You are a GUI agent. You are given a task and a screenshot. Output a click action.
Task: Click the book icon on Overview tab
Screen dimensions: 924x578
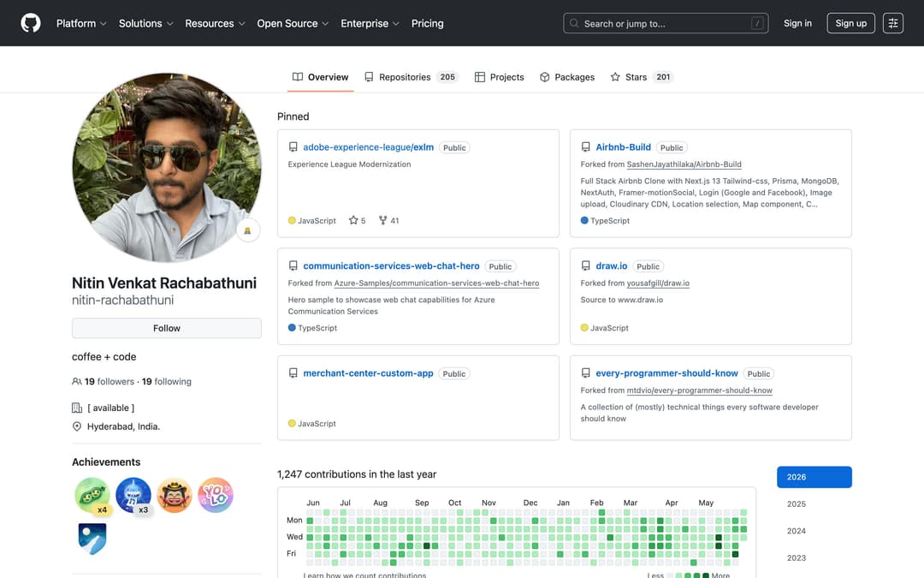(x=298, y=77)
